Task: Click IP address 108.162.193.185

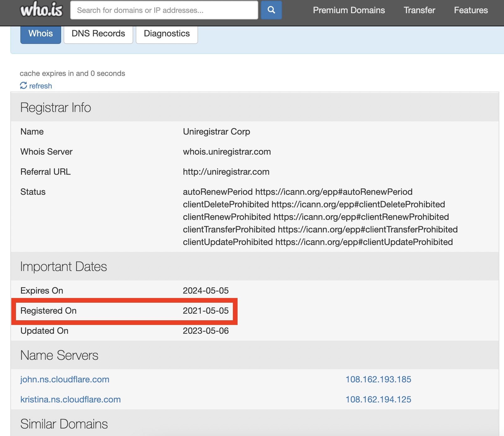Action: click(x=378, y=380)
